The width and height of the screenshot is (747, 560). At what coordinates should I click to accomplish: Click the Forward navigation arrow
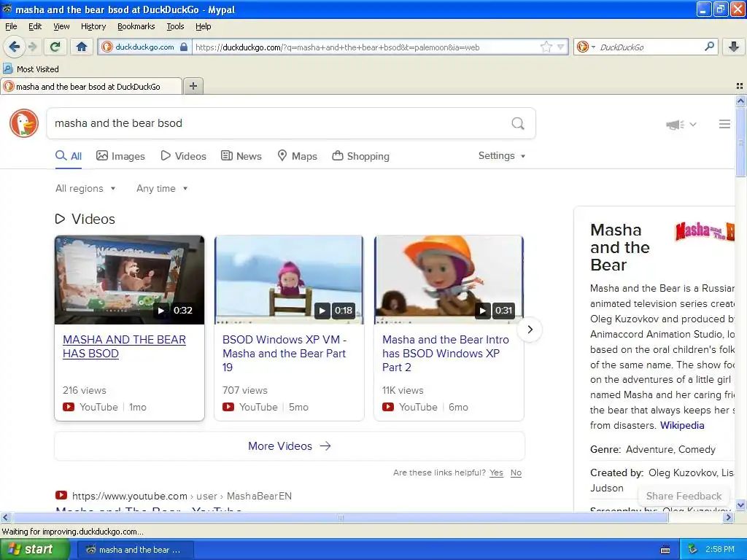click(x=32, y=47)
